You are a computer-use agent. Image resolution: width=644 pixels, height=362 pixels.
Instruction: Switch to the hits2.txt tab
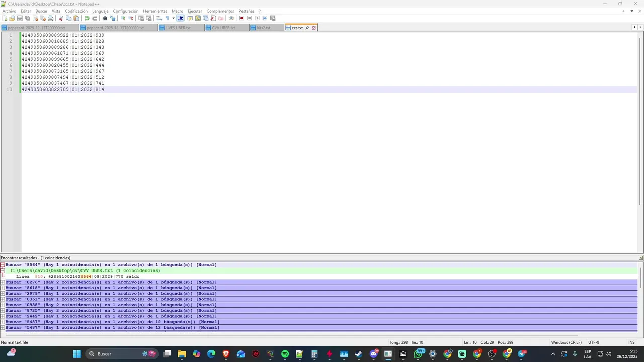tap(267, 28)
